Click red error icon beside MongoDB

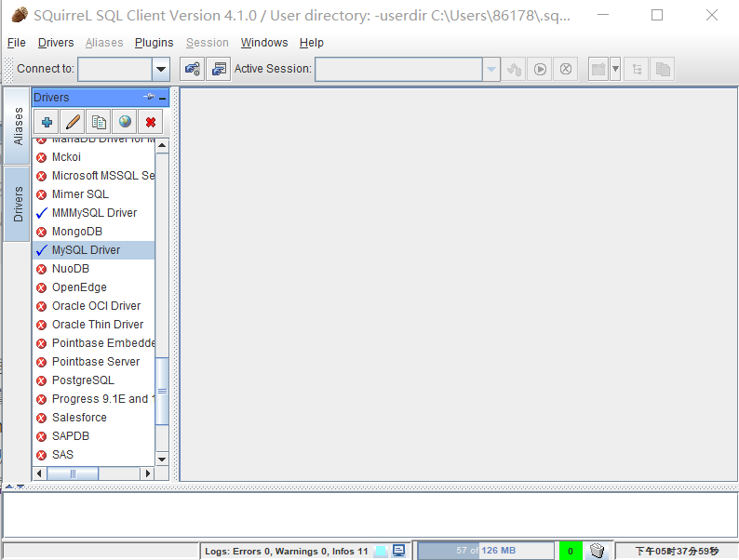pos(42,232)
